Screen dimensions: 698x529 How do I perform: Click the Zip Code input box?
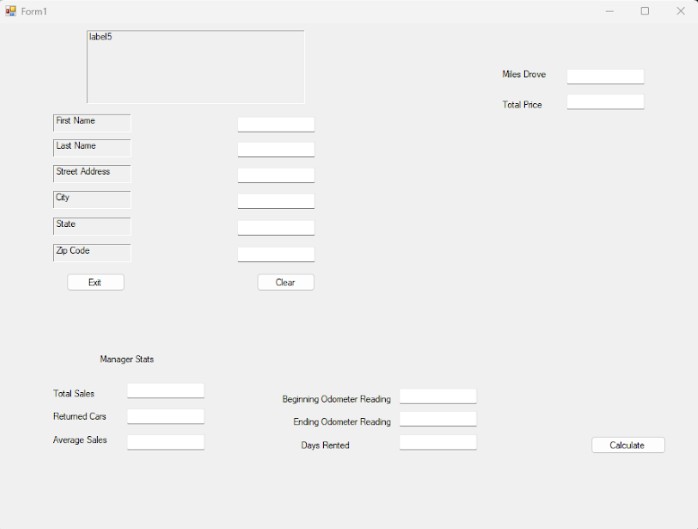[x=275, y=254]
